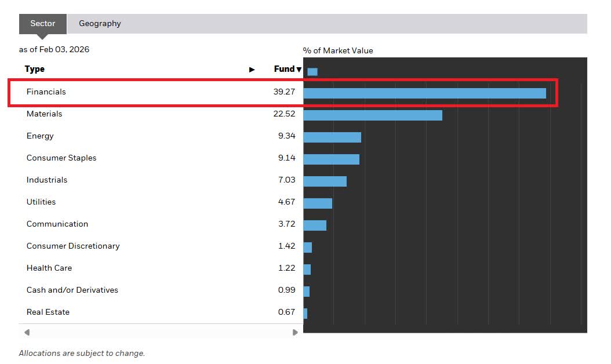Click the Financials bar in chart
Viewport: 611px width, 364px height.
pyautogui.click(x=424, y=93)
